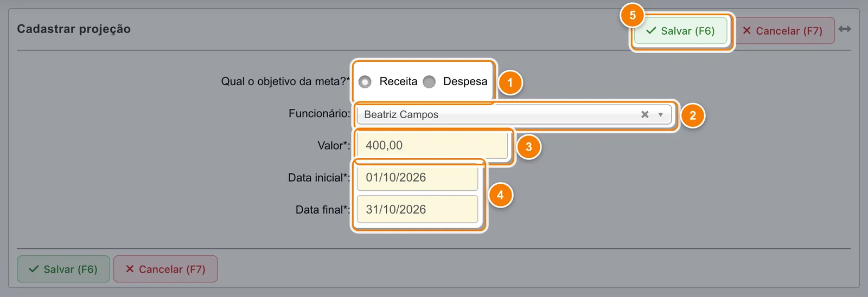
Task: Click the Valor field showing 400,00
Action: pos(432,145)
